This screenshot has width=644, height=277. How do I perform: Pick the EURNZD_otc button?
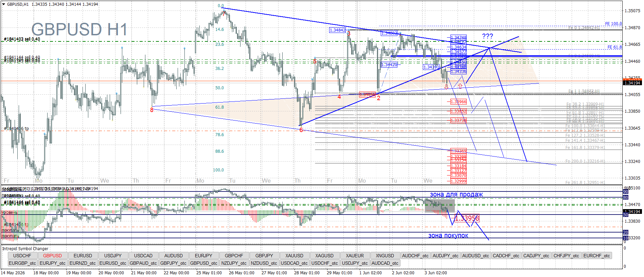click(83, 263)
